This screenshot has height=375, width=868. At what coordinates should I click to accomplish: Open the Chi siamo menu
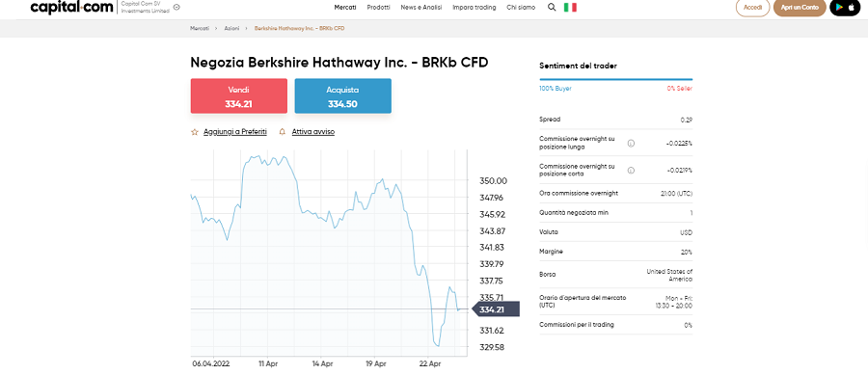[521, 7]
